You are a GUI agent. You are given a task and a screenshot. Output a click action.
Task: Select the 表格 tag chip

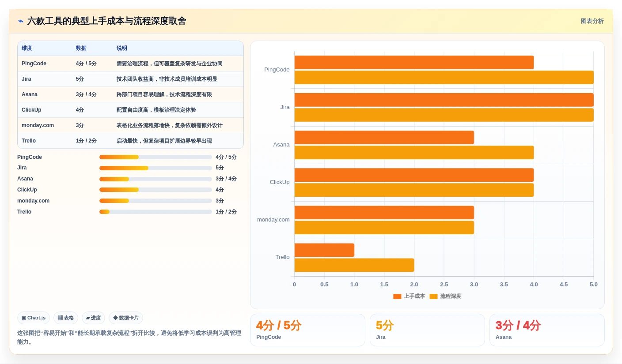pyautogui.click(x=66, y=318)
